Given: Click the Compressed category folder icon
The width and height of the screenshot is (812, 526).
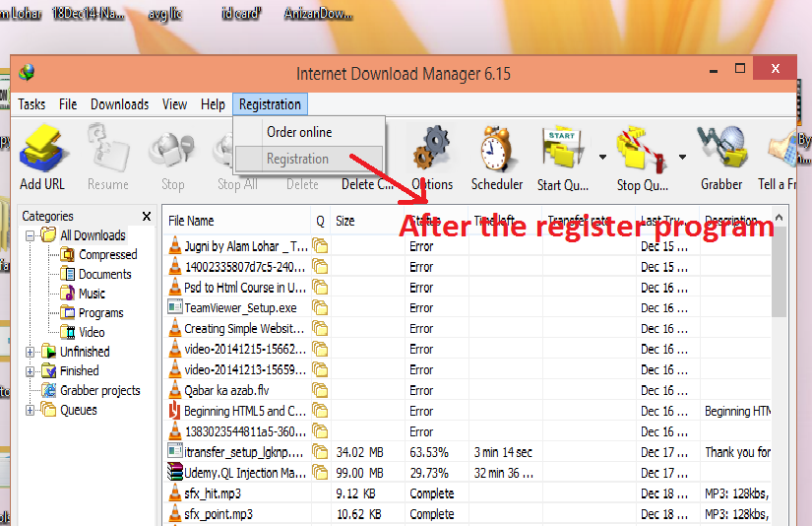Looking at the screenshot, I should (68, 254).
